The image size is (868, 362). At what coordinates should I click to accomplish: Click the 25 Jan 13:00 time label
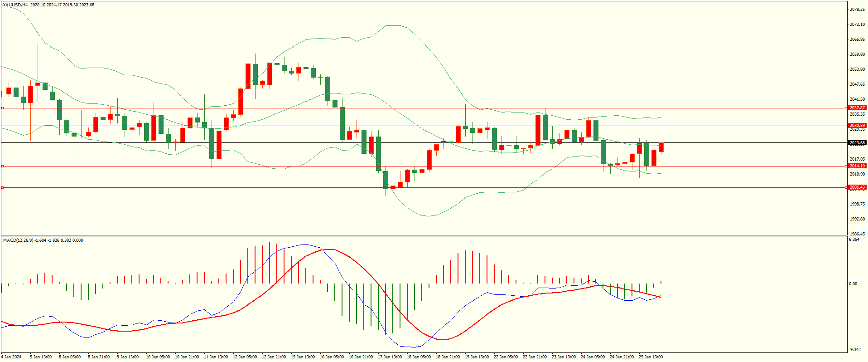[x=651, y=357]
